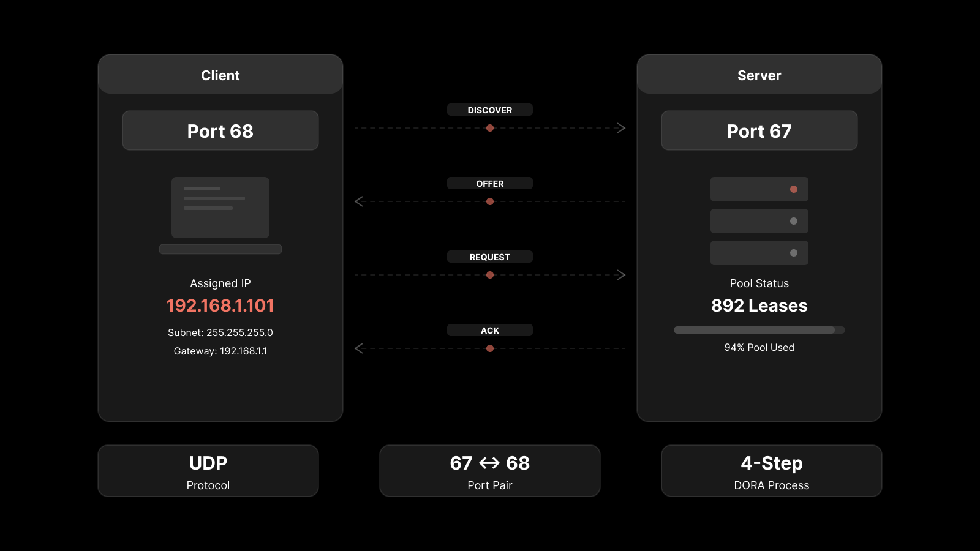The height and width of the screenshot is (551, 980).
Task: Click the 94% pool usage progress bar
Action: [x=759, y=330]
